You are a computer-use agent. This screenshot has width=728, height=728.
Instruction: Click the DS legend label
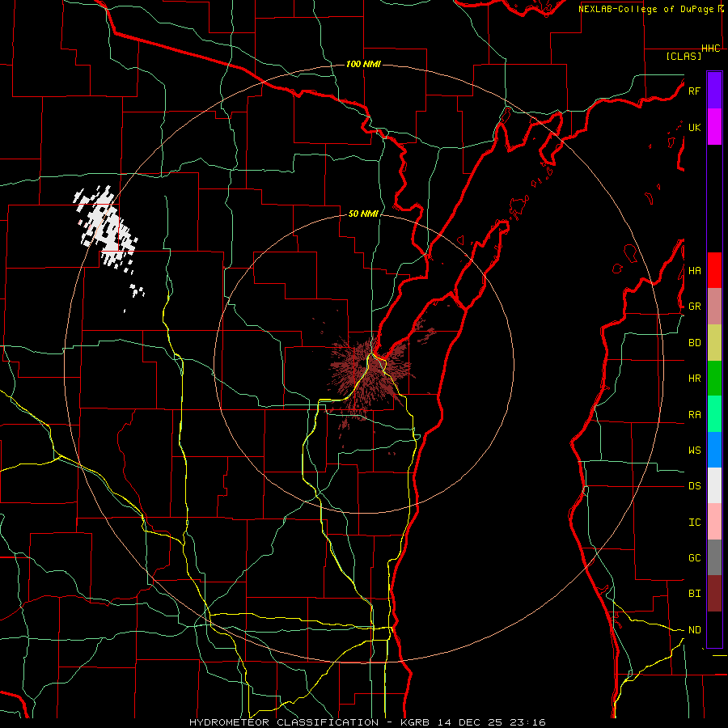(x=694, y=486)
